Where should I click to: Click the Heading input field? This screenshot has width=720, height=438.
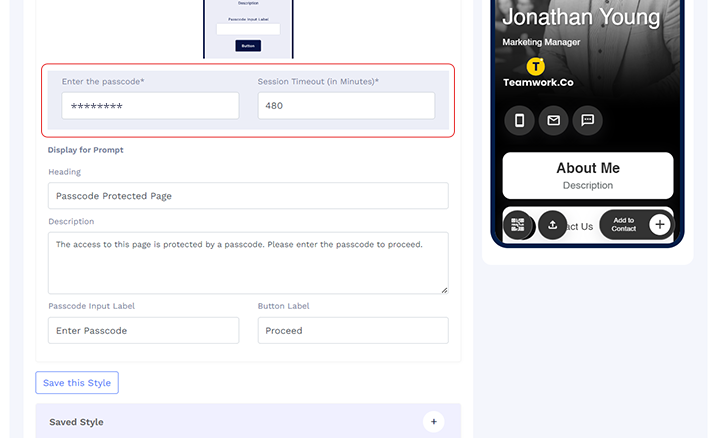coord(248,196)
